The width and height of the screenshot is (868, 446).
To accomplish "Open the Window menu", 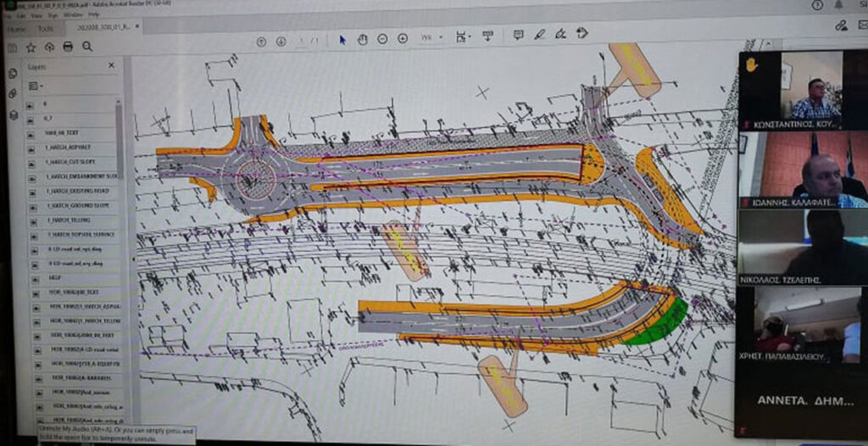I will 72,15.
